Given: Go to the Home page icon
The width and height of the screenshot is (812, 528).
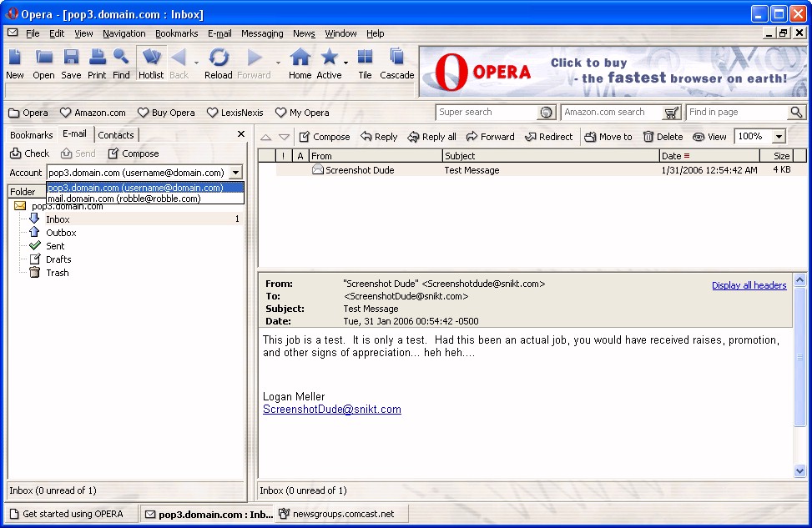Looking at the screenshot, I should 300,58.
